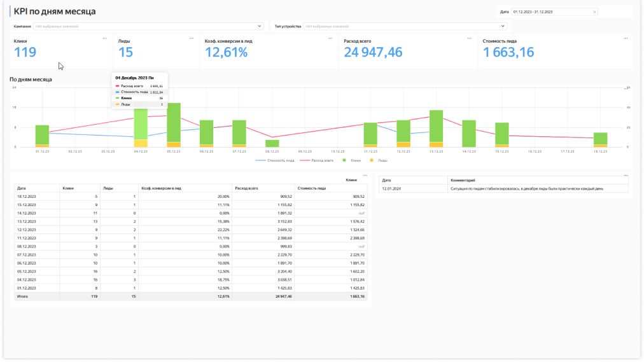This screenshot has height=362, width=644.
Task: Click the Дата range input field
Action: (x=554, y=12)
